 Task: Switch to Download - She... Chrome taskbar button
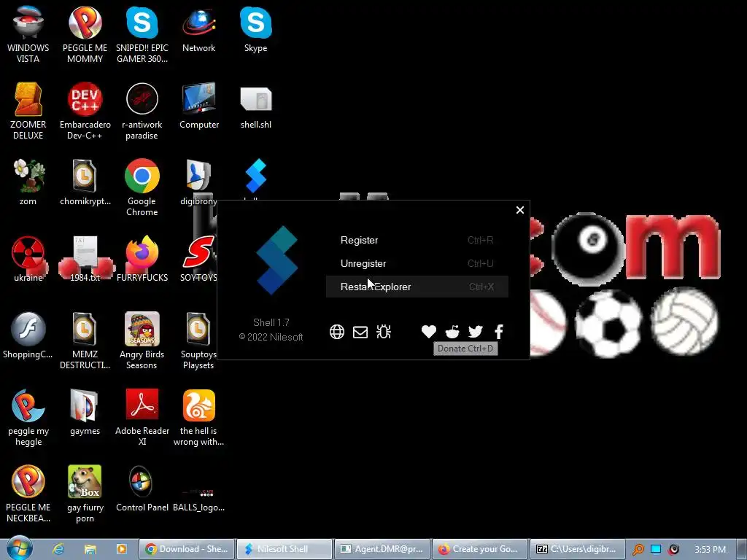(x=187, y=549)
